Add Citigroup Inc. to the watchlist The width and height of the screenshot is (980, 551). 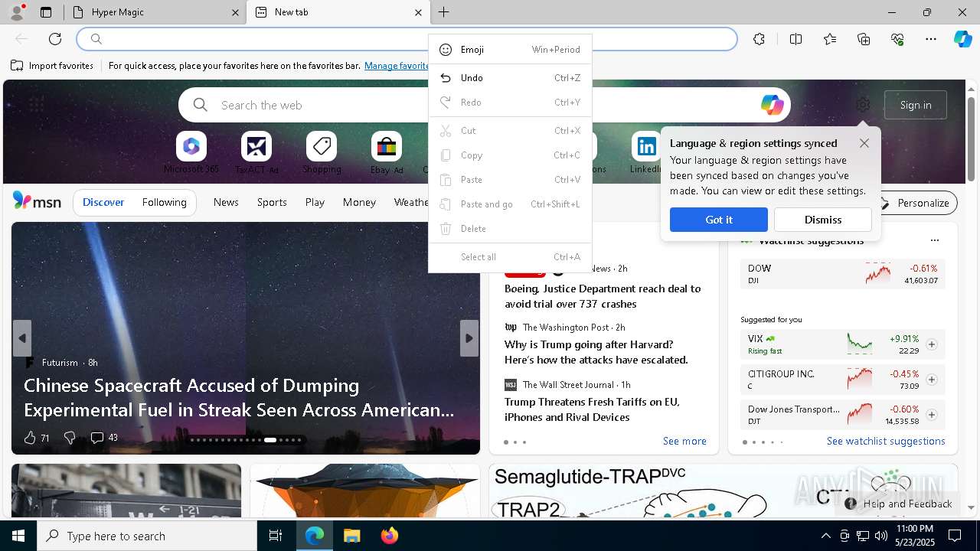(x=932, y=380)
